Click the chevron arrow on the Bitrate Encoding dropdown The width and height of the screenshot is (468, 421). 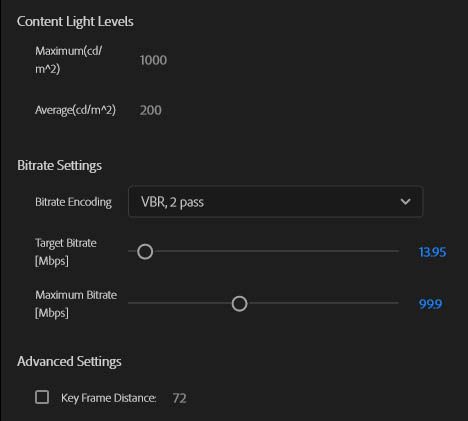pos(405,202)
